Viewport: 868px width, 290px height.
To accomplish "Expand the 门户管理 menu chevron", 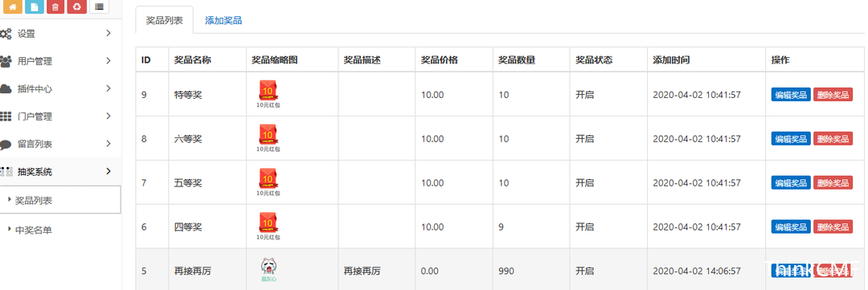I will [x=108, y=116].
